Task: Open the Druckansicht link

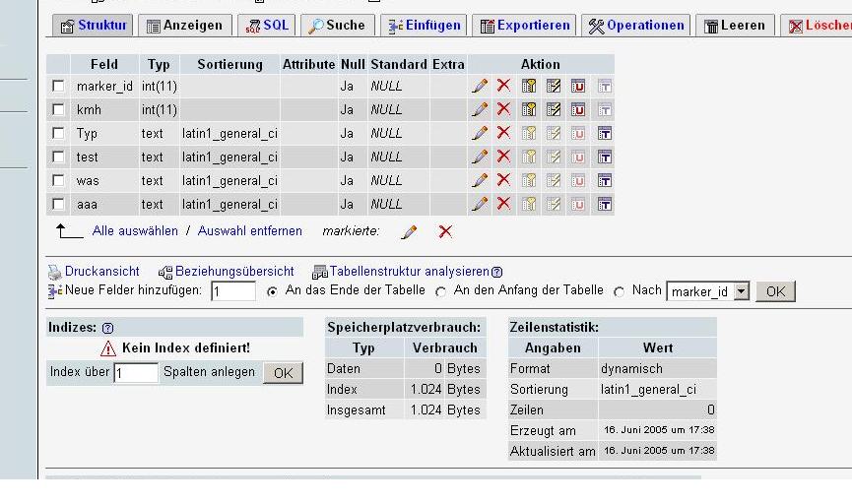Action: click(101, 271)
